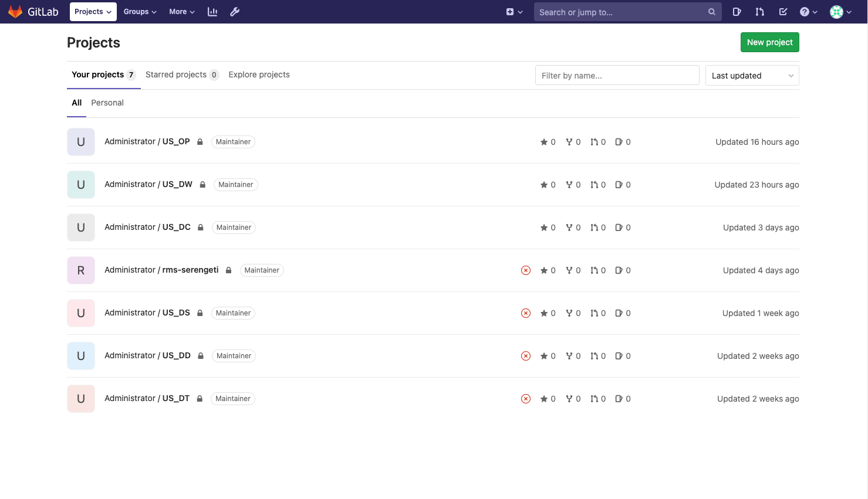Open the Last updated sort dropdown
The image size is (868, 499).
click(x=752, y=75)
